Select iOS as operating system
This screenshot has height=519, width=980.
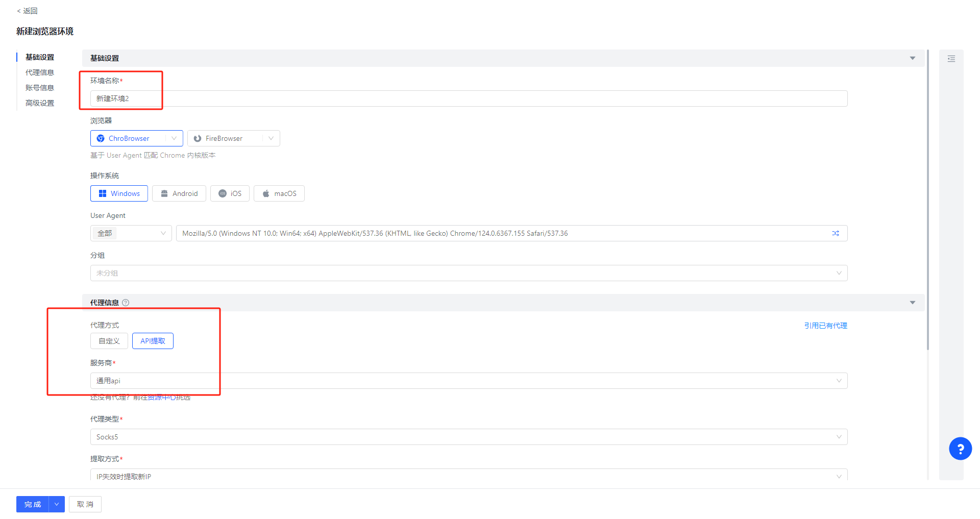click(229, 193)
